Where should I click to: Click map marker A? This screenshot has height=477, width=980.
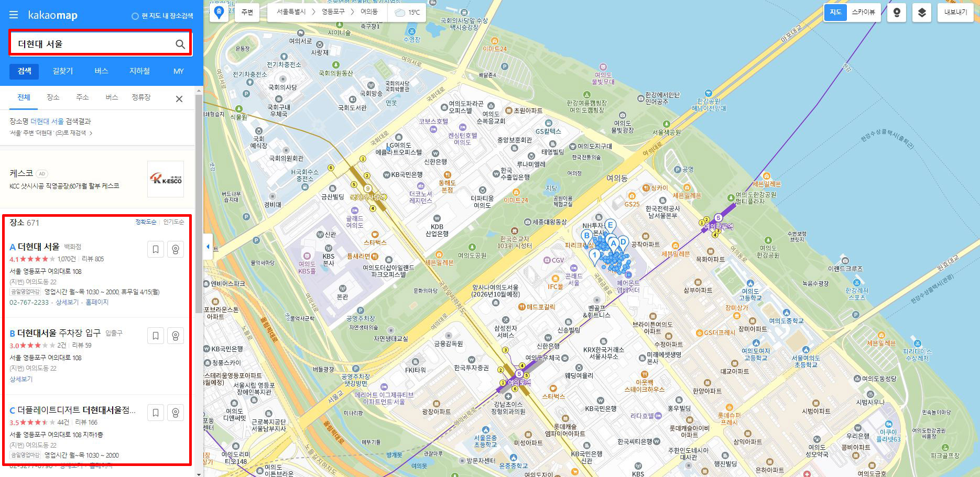(613, 245)
